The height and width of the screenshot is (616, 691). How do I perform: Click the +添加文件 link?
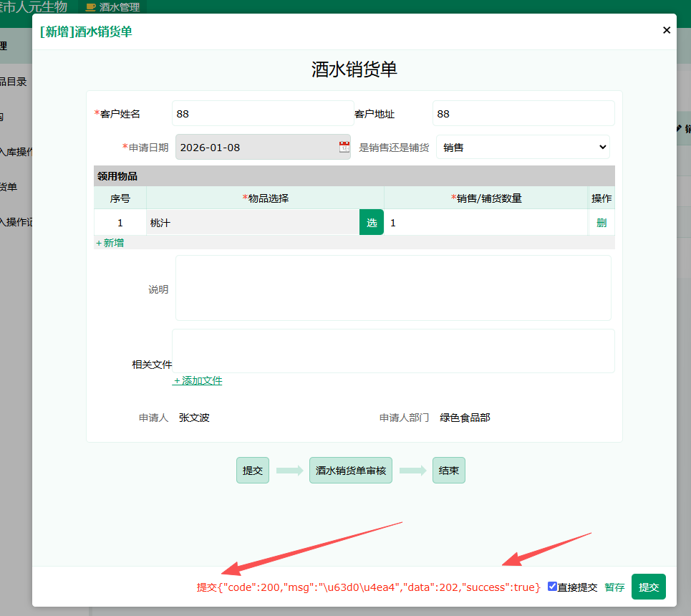(198, 380)
